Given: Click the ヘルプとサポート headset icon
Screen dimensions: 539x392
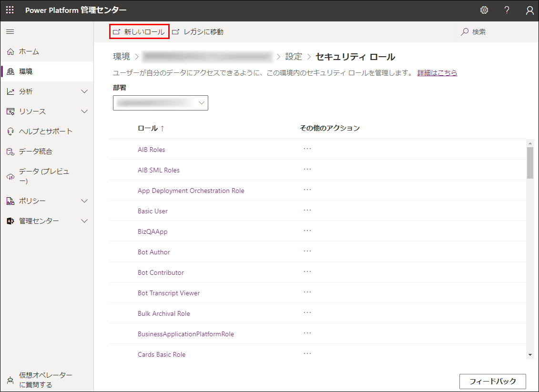Looking at the screenshot, I should (x=10, y=131).
